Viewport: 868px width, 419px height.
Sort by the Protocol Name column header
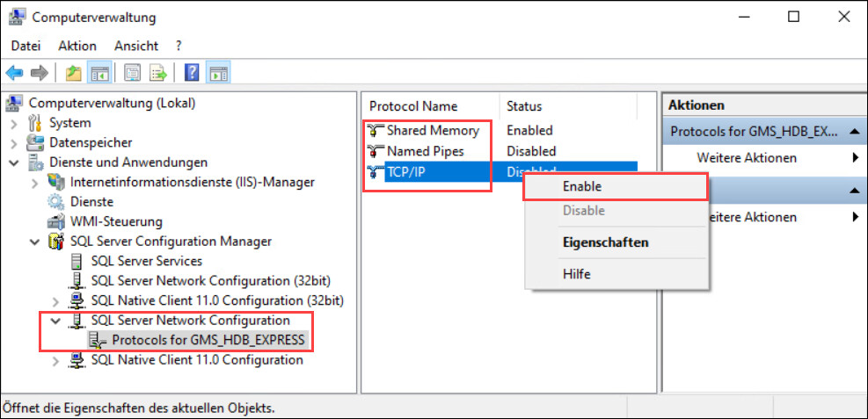(413, 106)
